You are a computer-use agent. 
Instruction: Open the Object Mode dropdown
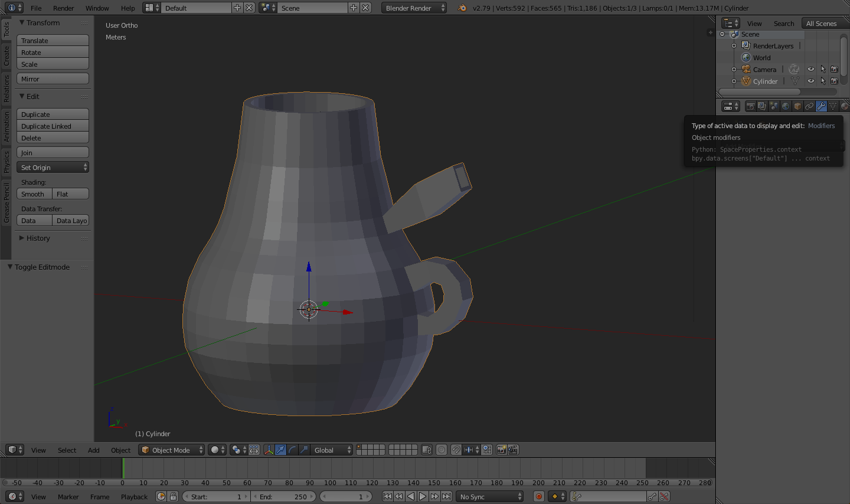click(x=172, y=450)
